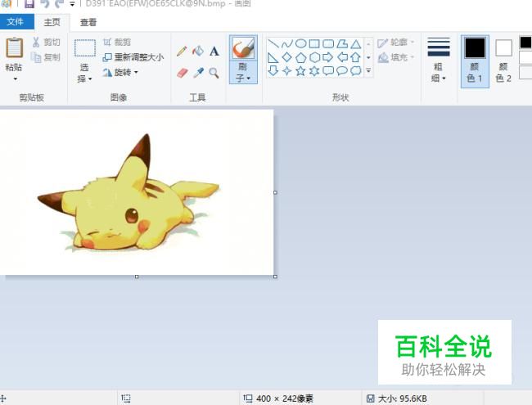
Task: Click the '400 × 242像素' status text
Action: tap(285, 398)
